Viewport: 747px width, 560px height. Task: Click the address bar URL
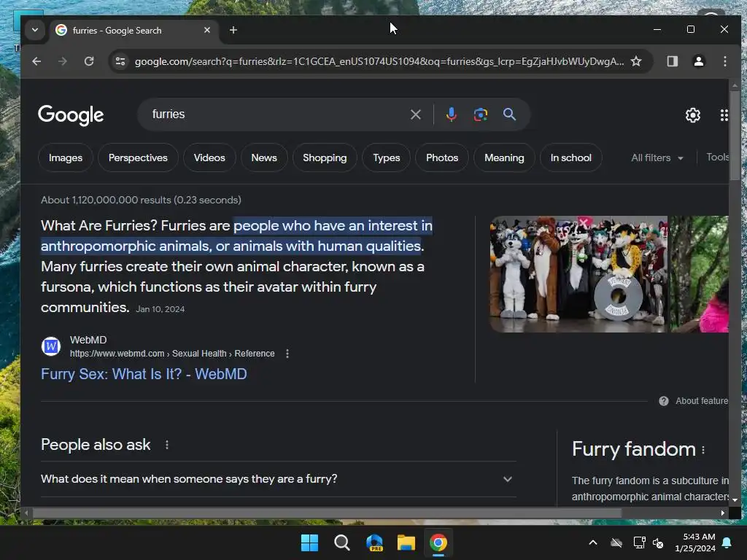[x=379, y=61]
